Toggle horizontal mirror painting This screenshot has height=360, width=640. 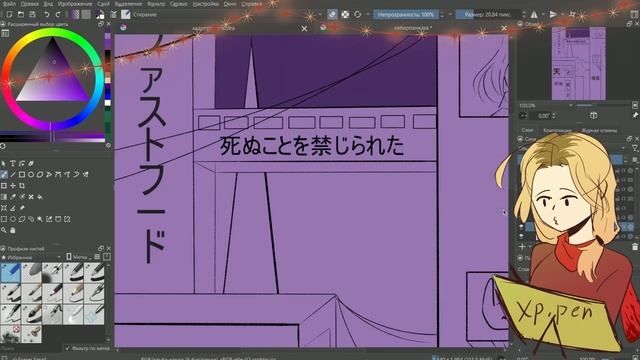coord(534,14)
